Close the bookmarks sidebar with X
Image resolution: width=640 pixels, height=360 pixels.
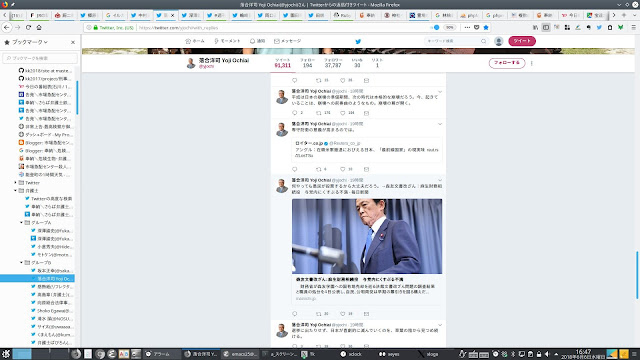pos(73,42)
